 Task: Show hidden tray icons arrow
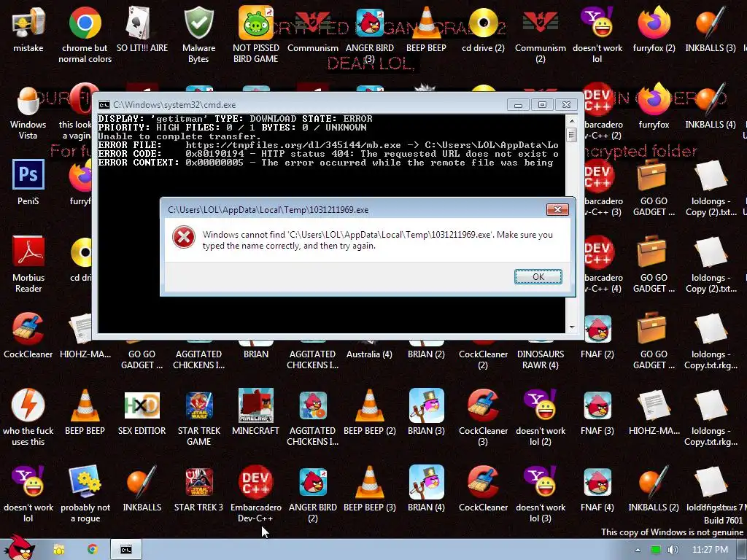pyautogui.click(x=638, y=550)
